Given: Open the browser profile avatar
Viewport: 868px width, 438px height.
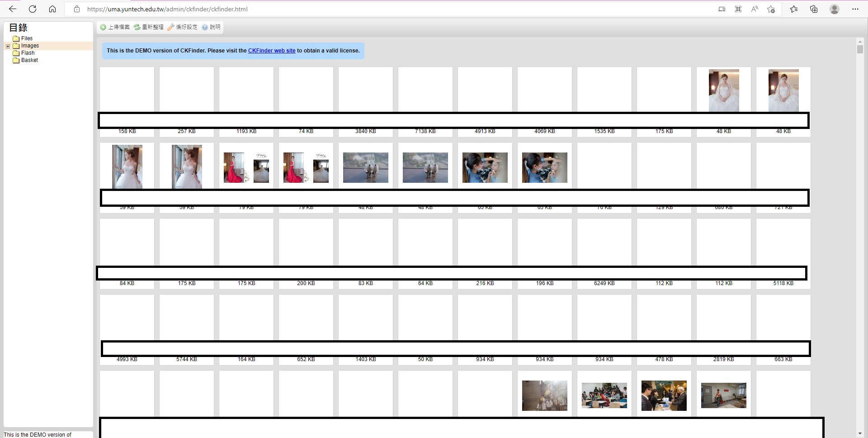Looking at the screenshot, I should click(835, 9).
